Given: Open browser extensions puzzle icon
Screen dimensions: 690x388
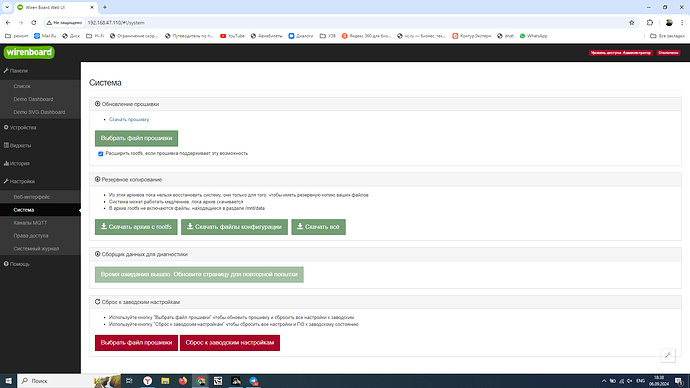Looking at the screenshot, I should (650, 22).
